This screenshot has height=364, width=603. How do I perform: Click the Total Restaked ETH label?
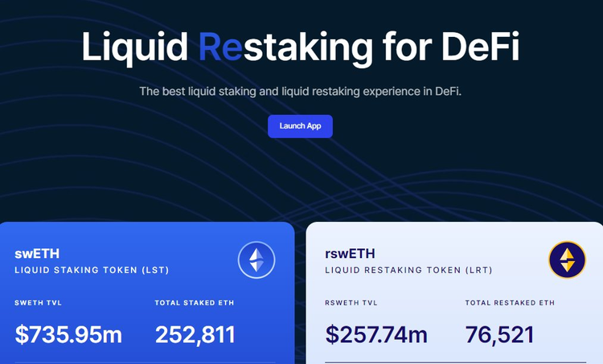tap(510, 303)
